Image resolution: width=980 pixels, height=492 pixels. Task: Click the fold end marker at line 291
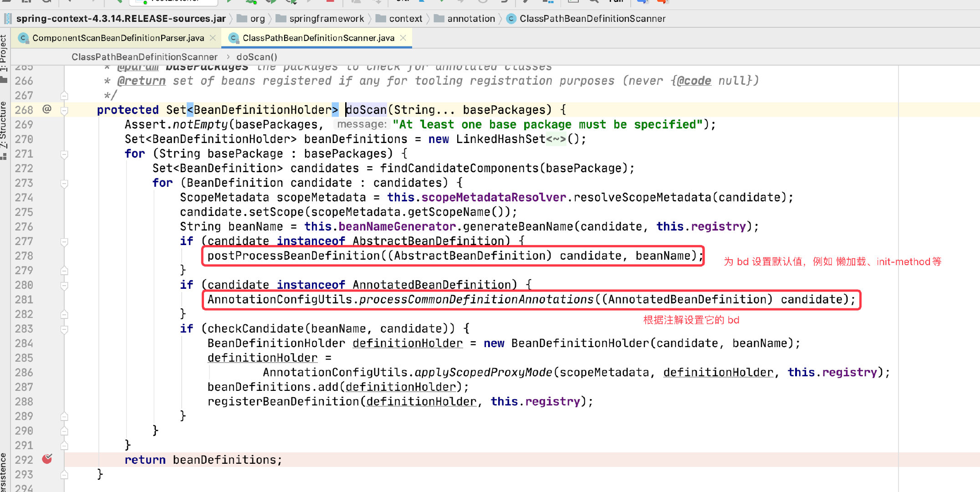point(64,446)
